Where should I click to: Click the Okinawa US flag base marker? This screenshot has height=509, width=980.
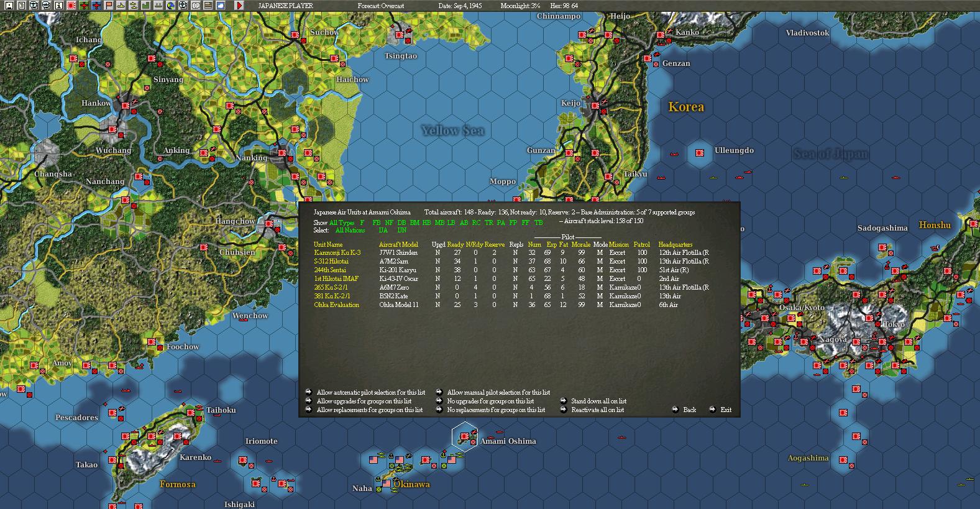click(x=387, y=484)
